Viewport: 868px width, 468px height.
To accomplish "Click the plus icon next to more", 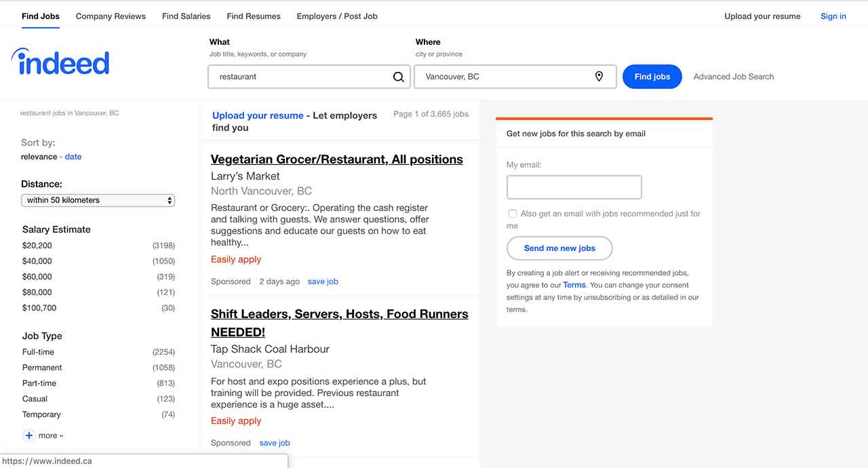I will pos(29,435).
